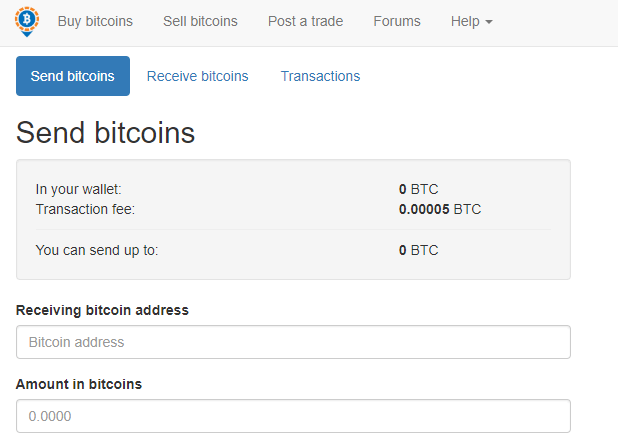Switch to the Receive bitcoins tab
This screenshot has width=618, height=442.
197,76
